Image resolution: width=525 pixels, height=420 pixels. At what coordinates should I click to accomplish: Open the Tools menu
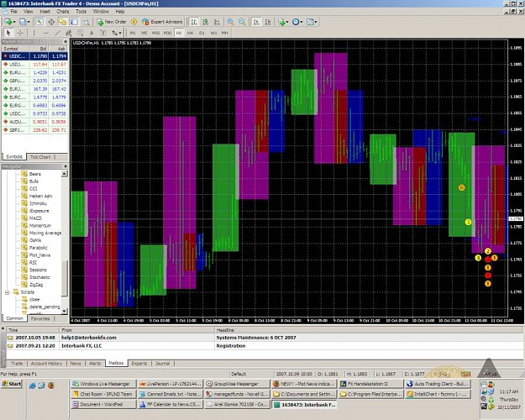[81, 12]
